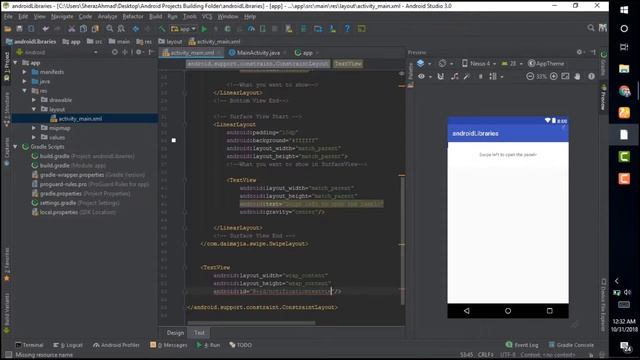Click the Project panel settings gear icon
640x360 pixels.
[x=139, y=52]
